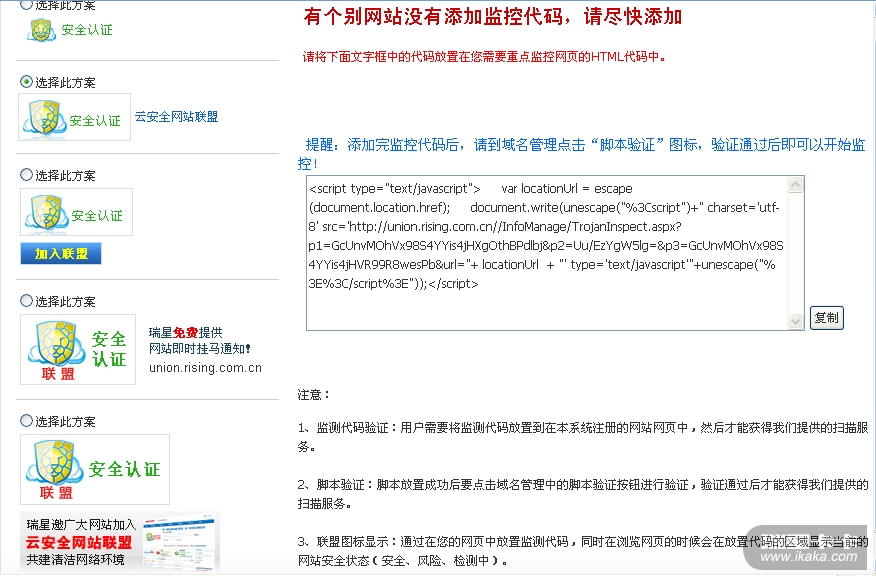Click the union.rising.com.cn text
This screenshot has height=576, width=876.
point(205,368)
